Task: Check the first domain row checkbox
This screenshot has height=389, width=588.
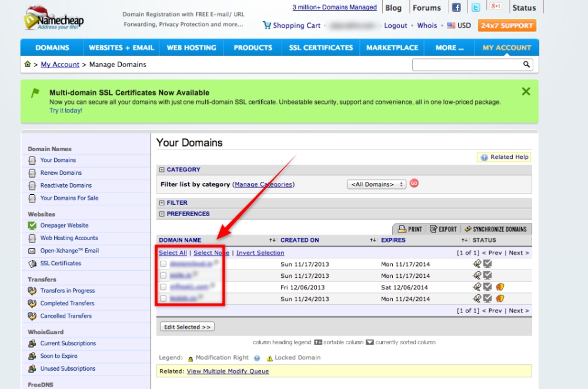Action: pos(163,264)
